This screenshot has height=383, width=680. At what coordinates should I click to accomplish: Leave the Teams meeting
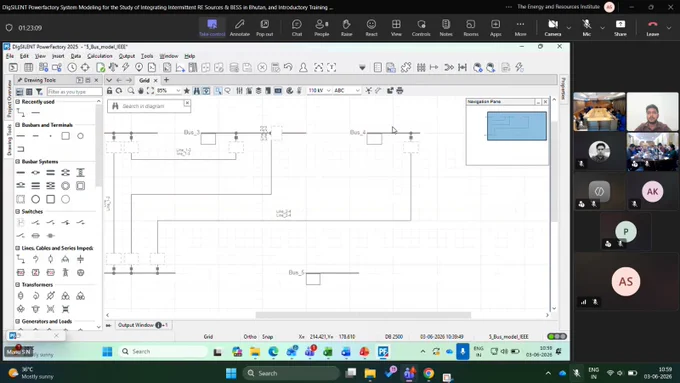(x=653, y=28)
